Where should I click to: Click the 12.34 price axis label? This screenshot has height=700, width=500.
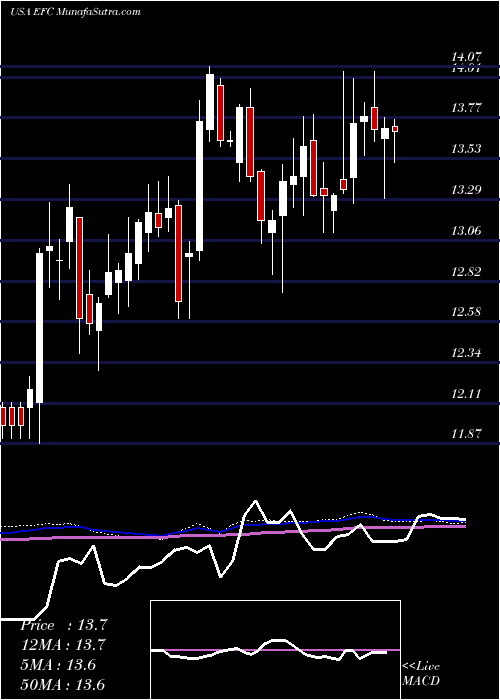pyautogui.click(x=467, y=353)
